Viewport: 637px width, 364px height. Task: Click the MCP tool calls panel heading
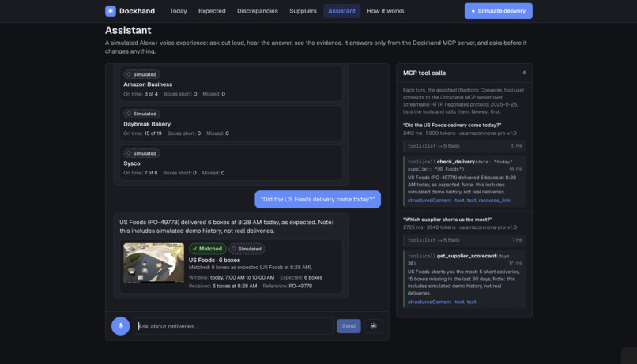[424, 73]
